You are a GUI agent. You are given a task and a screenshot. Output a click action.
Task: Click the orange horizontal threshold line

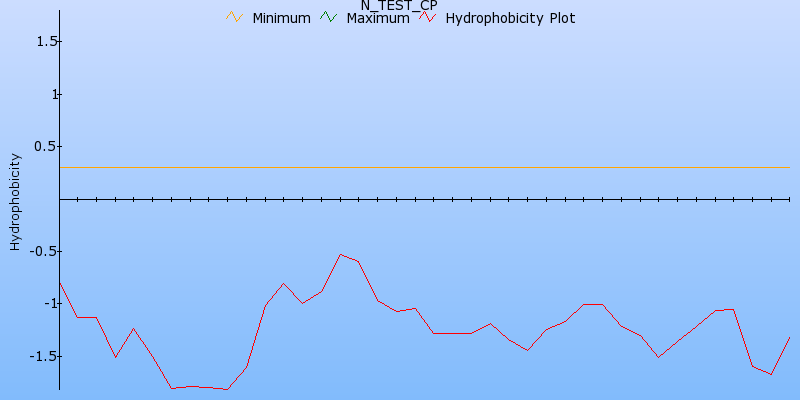420,167
